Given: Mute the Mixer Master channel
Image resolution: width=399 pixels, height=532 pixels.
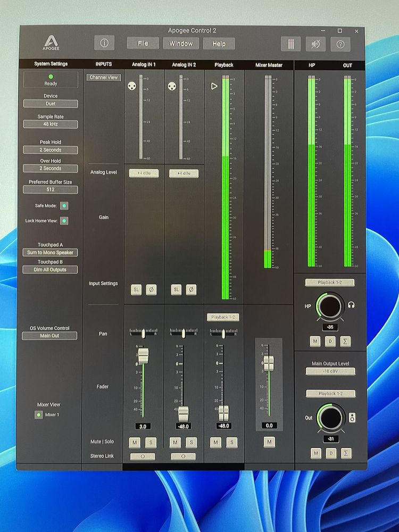Looking at the screenshot, I should (269, 442).
